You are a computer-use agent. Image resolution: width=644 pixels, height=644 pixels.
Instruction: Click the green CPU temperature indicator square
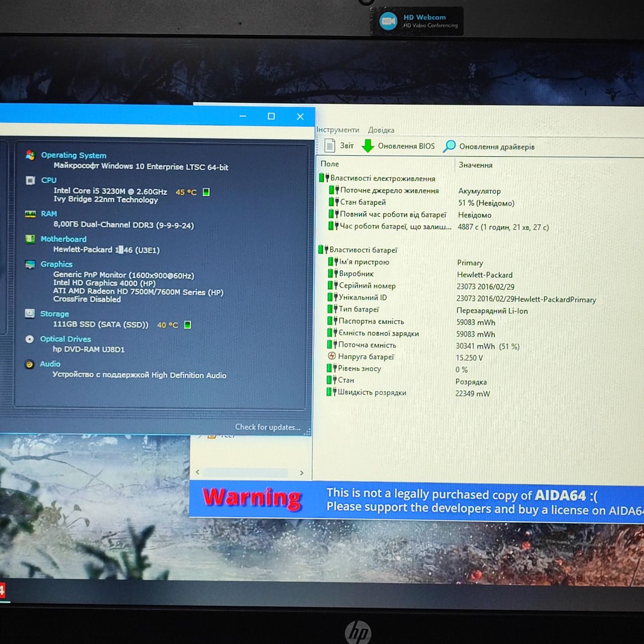206,192
